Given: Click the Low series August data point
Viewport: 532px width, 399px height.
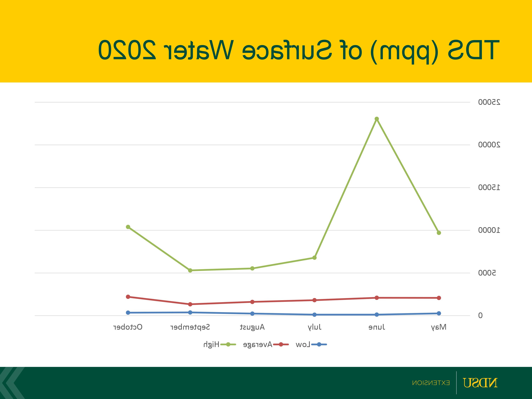Looking at the screenshot, I should coord(252,314).
